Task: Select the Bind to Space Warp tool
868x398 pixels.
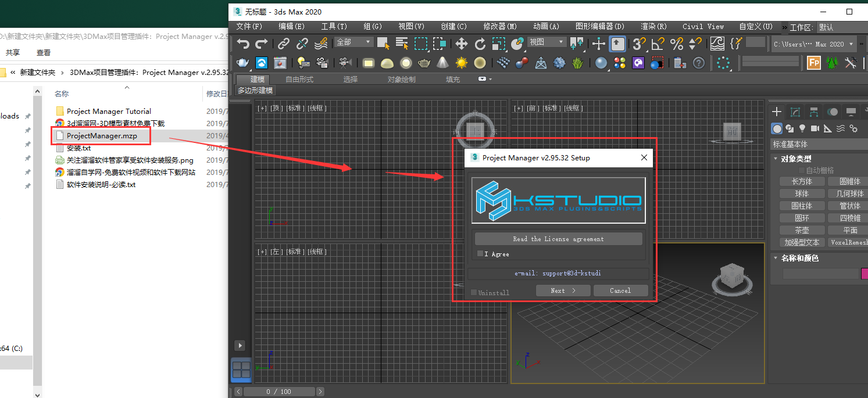Action: click(321, 44)
